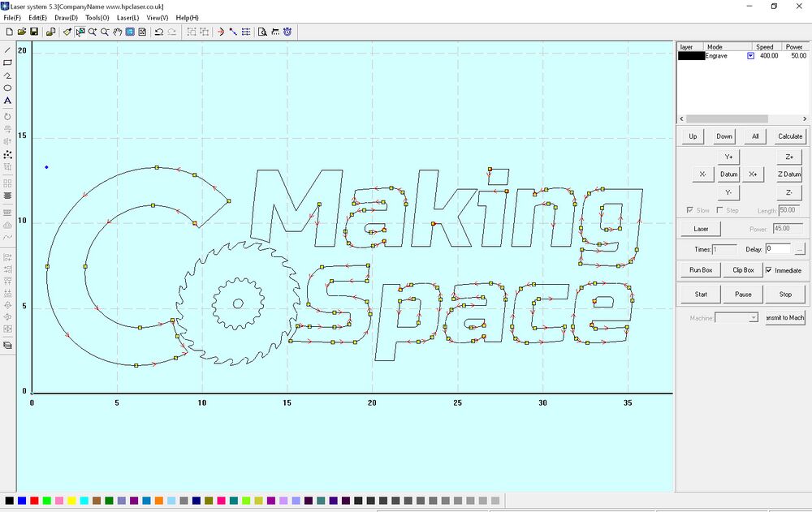Select the Rectangle drawing tool
Screen dimensions: 812x512
6,62
